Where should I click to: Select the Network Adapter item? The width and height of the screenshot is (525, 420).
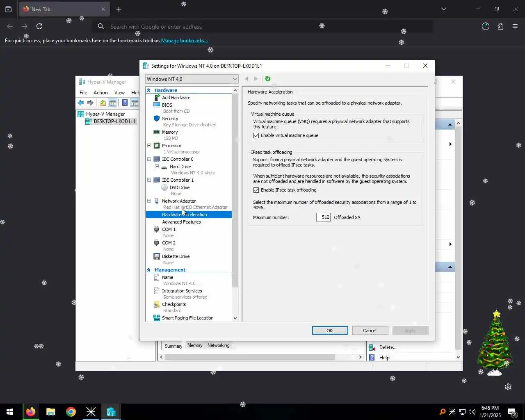178,201
